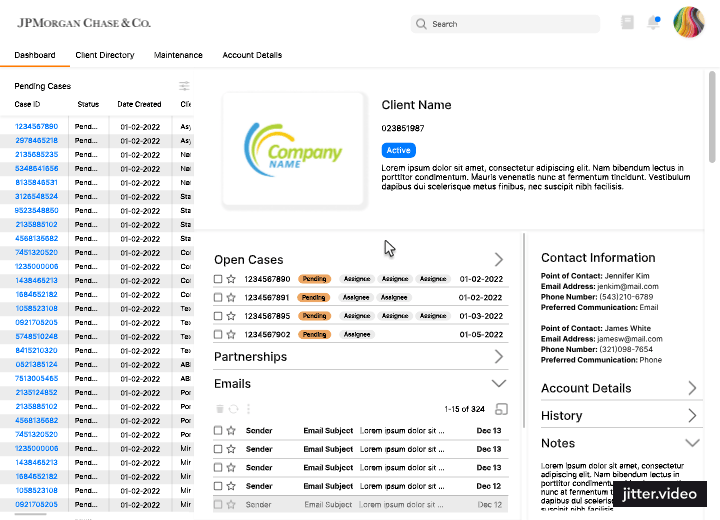Open emails more options menu

click(248, 409)
